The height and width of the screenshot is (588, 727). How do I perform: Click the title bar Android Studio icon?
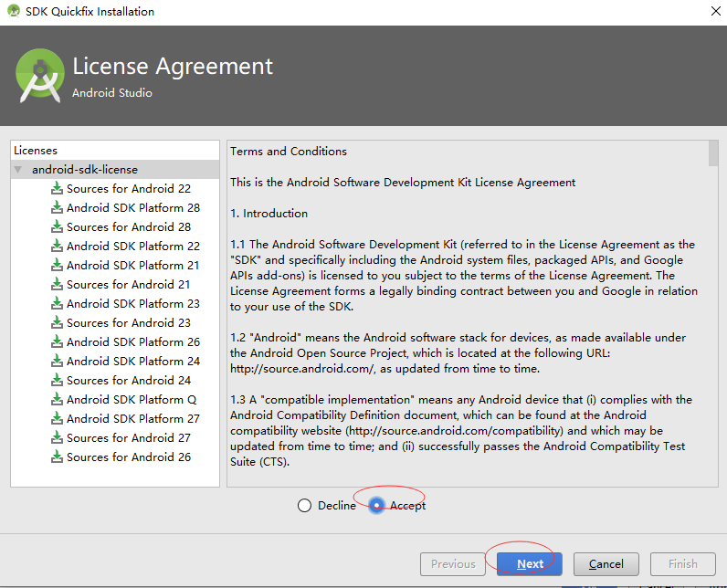pos(14,11)
